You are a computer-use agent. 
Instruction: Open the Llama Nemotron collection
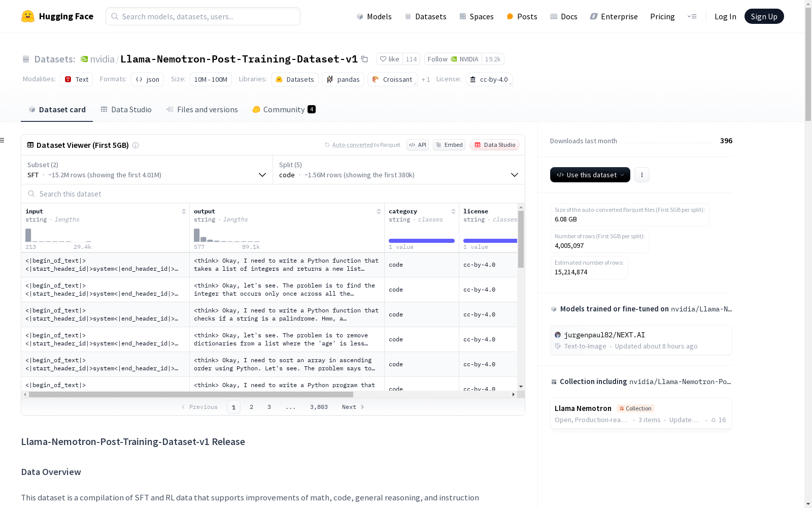pyautogui.click(x=641, y=414)
